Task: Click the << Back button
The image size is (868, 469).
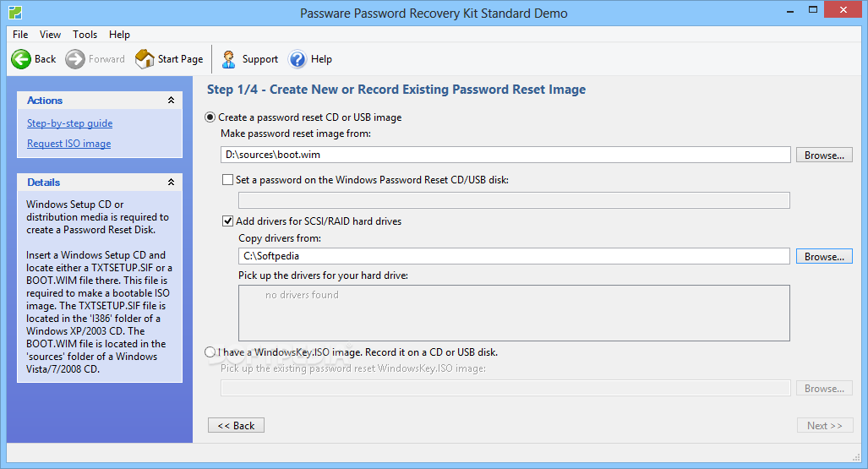Action: click(236, 425)
